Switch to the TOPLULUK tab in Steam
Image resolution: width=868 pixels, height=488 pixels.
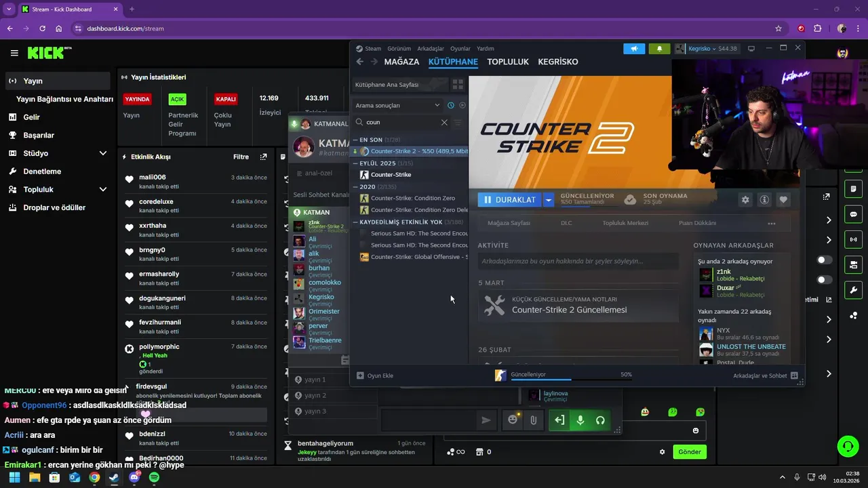point(508,62)
